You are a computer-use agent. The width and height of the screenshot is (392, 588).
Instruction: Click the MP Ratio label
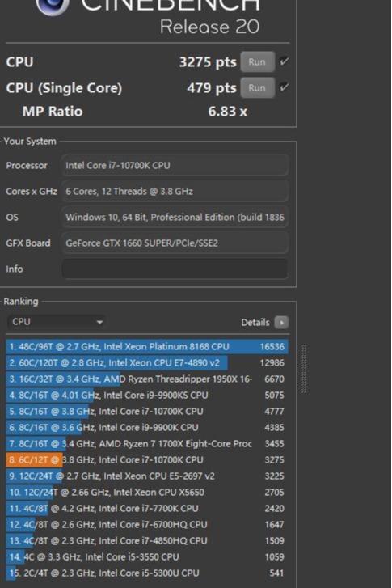pos(53,112)
